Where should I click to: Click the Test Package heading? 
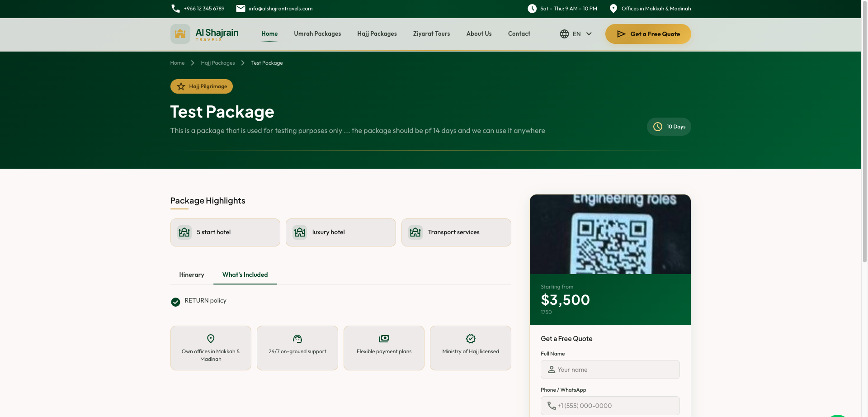click(x=222, y=112)
